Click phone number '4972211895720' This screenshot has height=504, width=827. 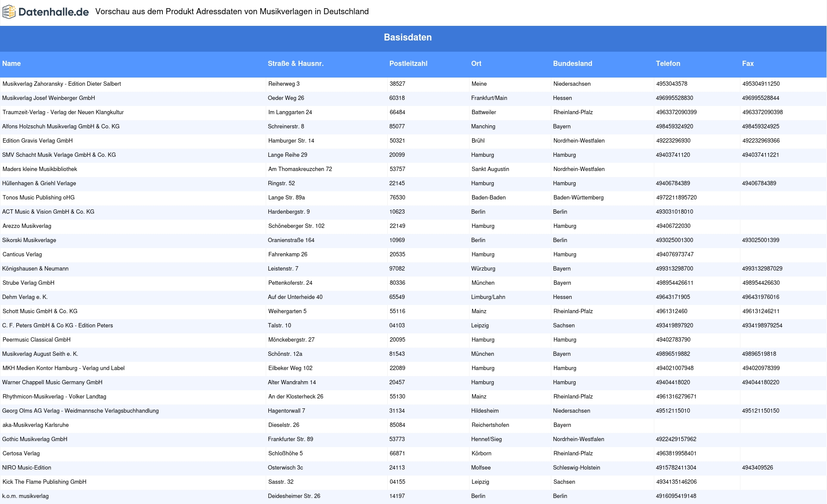tap(677, 198)
